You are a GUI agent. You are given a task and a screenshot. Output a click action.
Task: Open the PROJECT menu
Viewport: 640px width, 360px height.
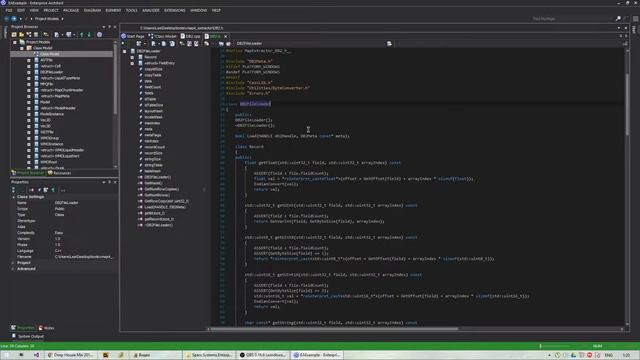tap(51, 10)
